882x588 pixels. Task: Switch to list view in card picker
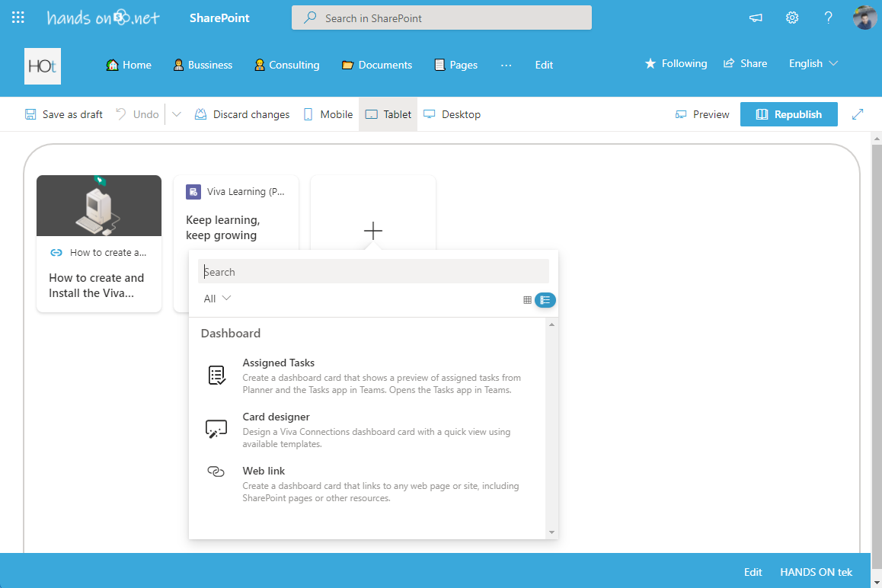click(545, 300)
